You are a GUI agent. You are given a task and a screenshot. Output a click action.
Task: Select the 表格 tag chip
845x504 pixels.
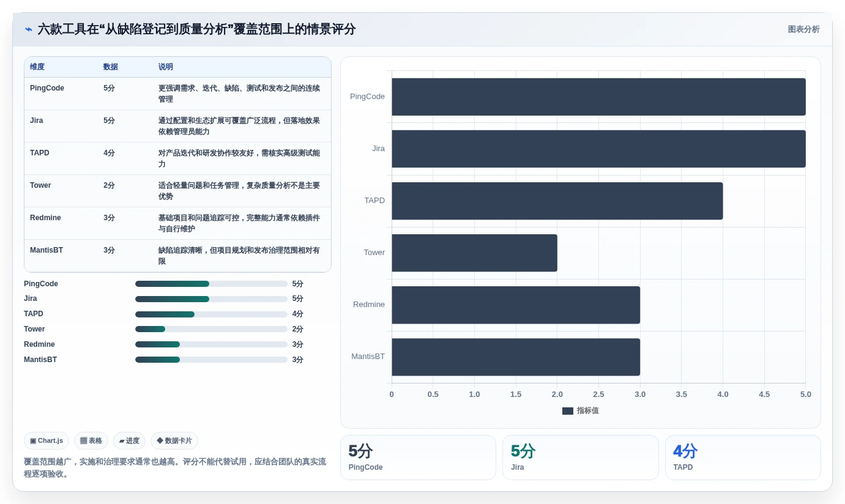tap(91, 440)
